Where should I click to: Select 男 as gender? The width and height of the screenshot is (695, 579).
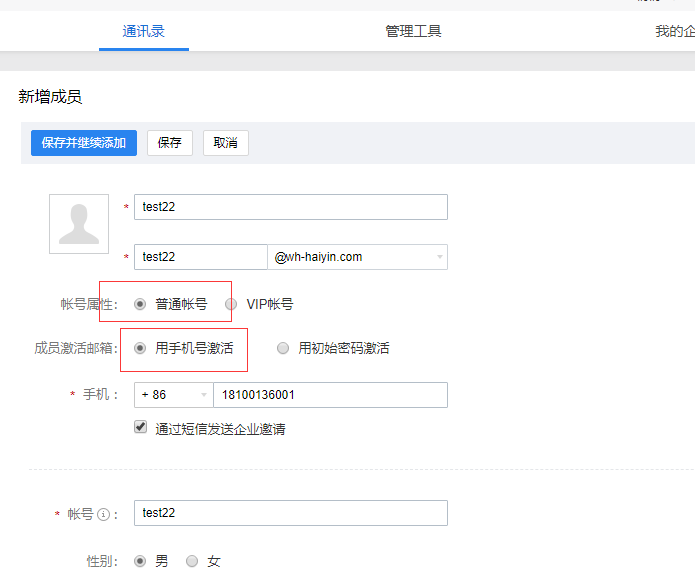(x=140, y=561)
